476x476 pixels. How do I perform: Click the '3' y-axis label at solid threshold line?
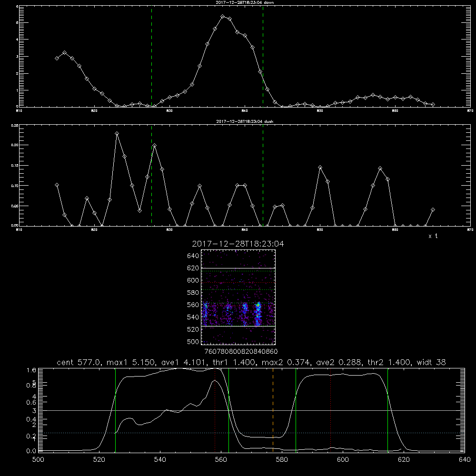click(x=34, y=411)
